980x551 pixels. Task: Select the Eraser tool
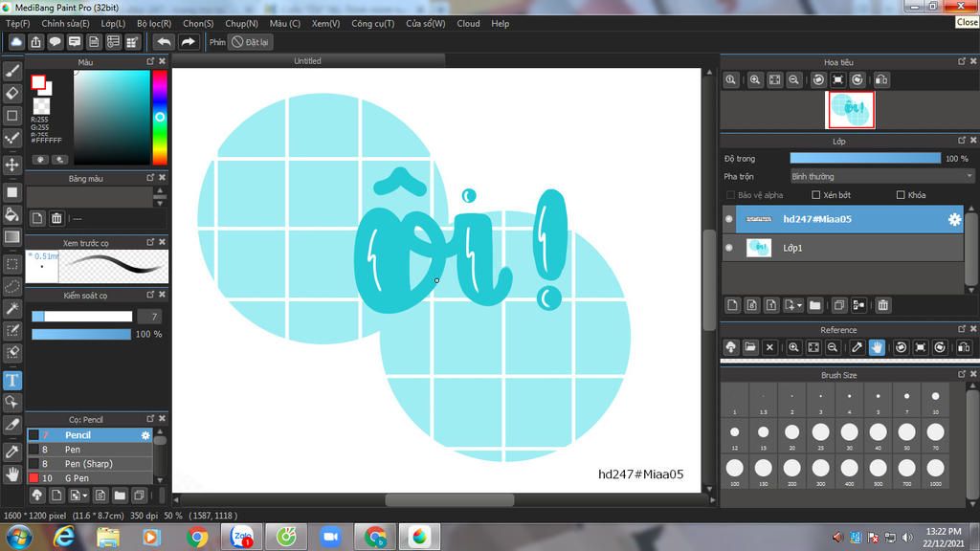click(11, 94)
